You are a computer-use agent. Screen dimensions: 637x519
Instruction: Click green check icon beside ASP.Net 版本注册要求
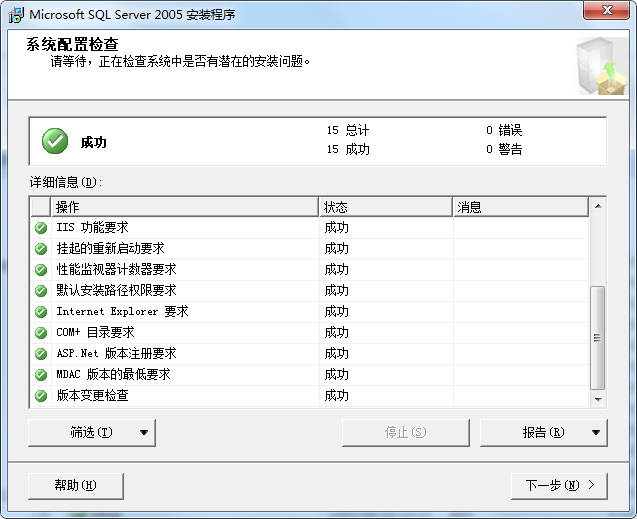(41, 354)
